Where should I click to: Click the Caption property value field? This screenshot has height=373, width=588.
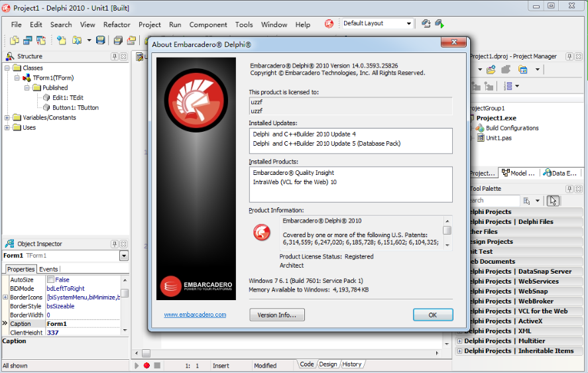(83, 323)
